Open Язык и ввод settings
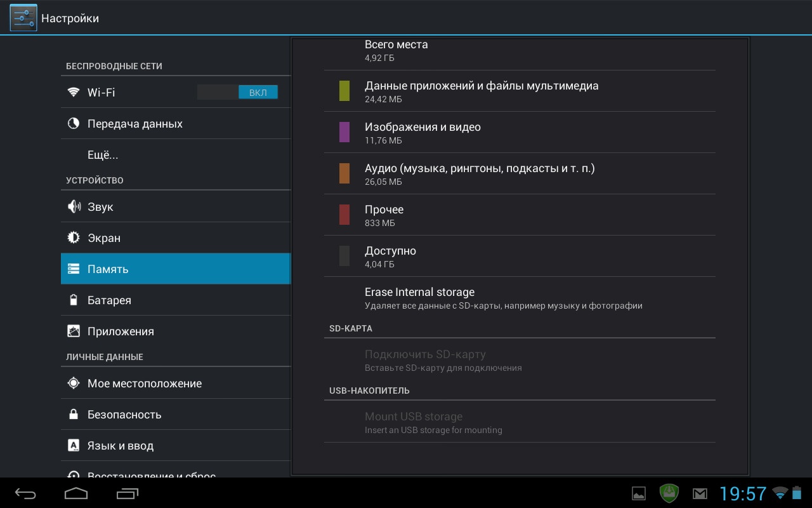 (121, 446)
